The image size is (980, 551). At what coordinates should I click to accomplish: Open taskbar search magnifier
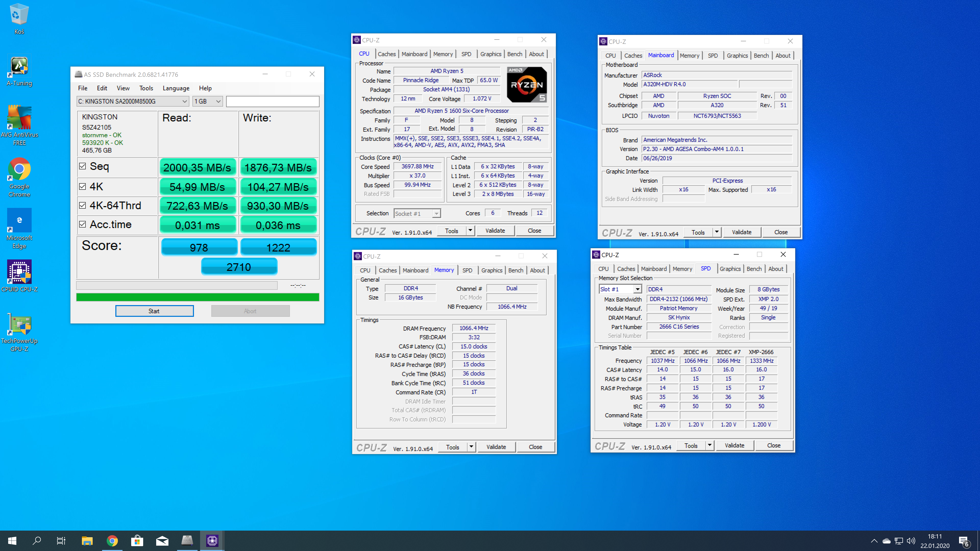(x=37, y=540)
